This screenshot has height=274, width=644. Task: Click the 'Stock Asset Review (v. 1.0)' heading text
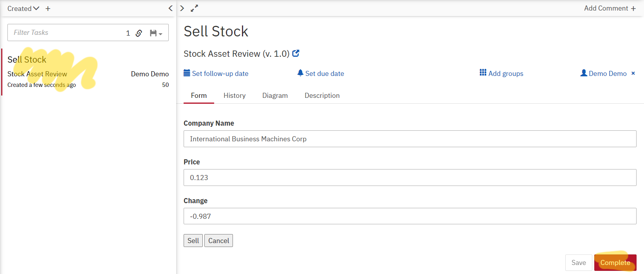[x=236, y=54]
